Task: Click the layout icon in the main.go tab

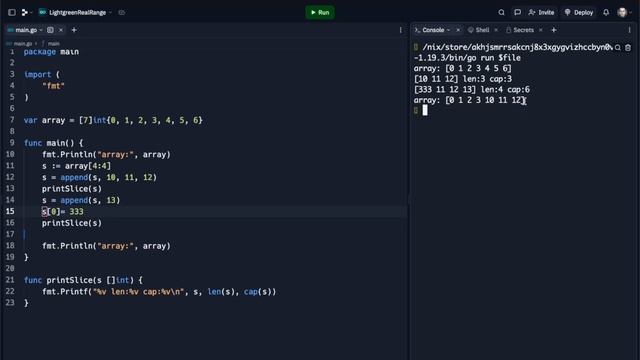Action: click(x=50, y=30)
